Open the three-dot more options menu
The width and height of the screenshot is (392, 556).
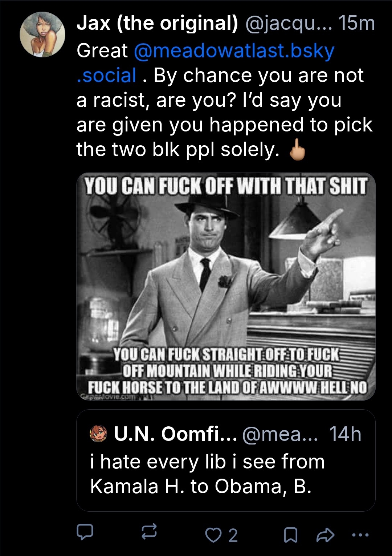360,535
